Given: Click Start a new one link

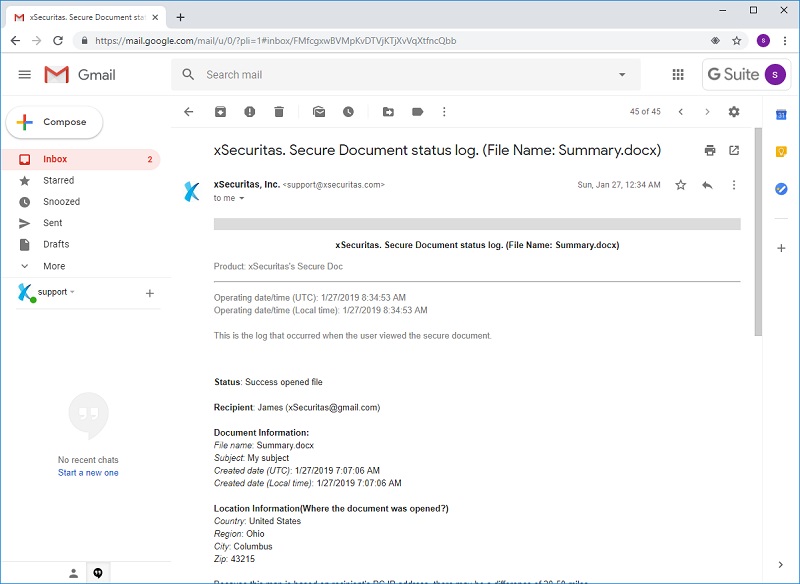Looking at the screenshot, I should 88,473.
